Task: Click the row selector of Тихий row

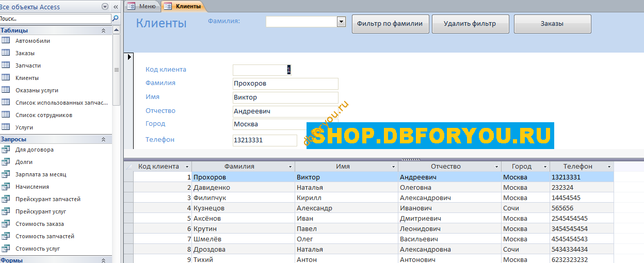Action: point(128,259)
